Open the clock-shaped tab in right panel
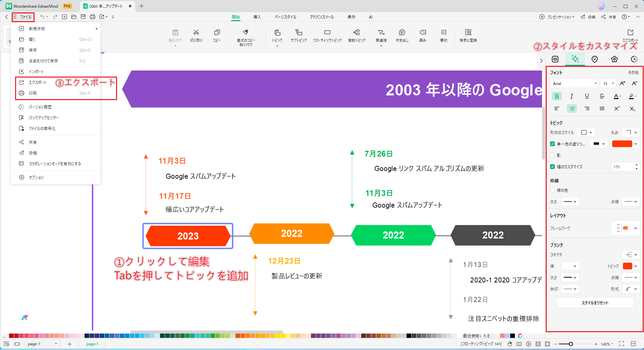 pyautogui.click(x=634, y=59)
